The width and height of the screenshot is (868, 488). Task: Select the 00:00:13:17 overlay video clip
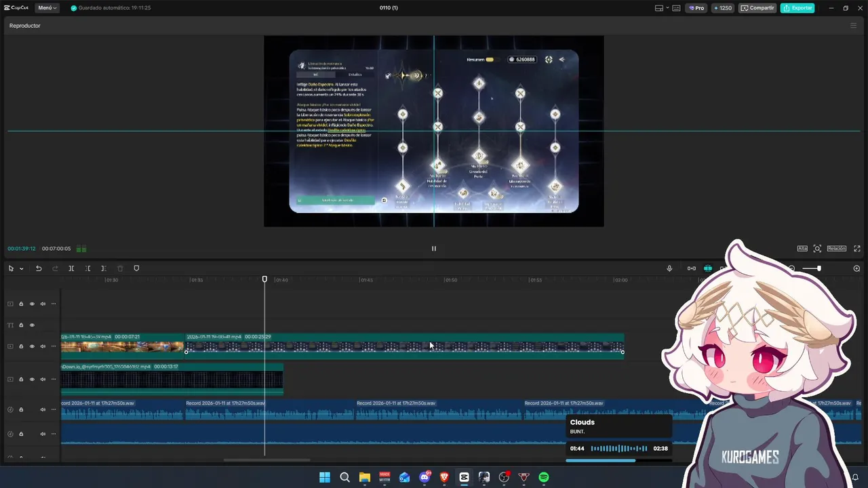172,379
